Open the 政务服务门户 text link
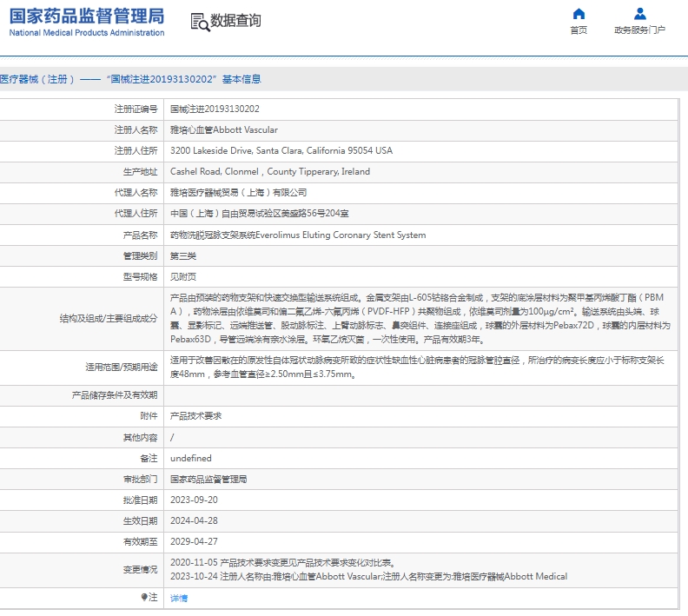This screenshot has height=616, width=688. coord(639,30)
